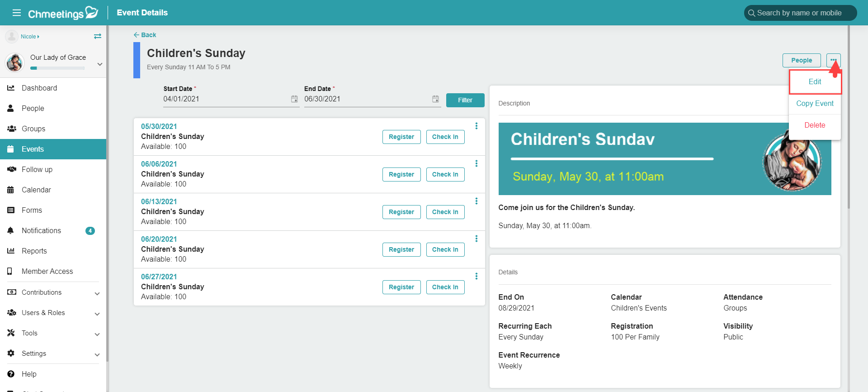Open the End Date calendar picker icon
868x392 pixels.
click(435, 99)
